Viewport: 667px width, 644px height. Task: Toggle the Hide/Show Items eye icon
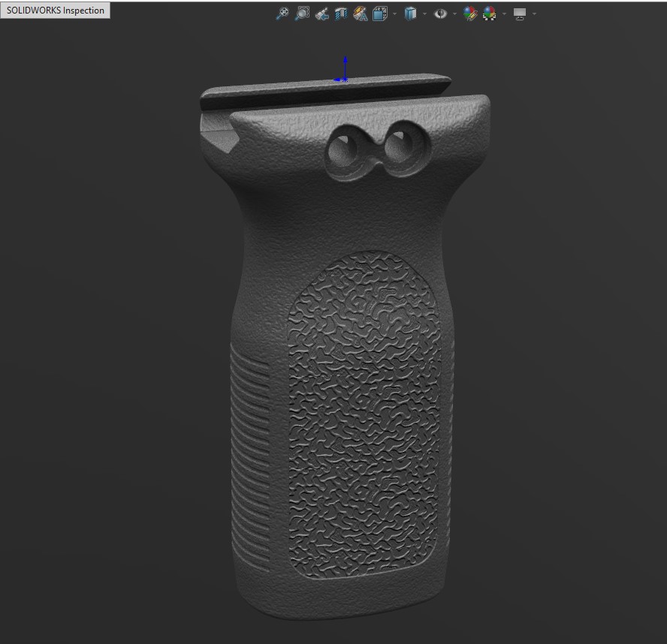[x=440, y=14]
